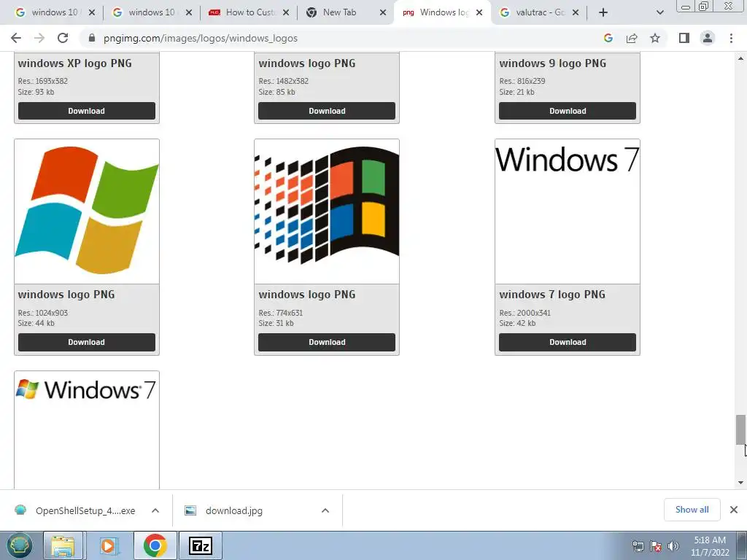Viewport: 747px width, 560px height.
Task: Close the New Tab tab
Action: coord(383,12)
